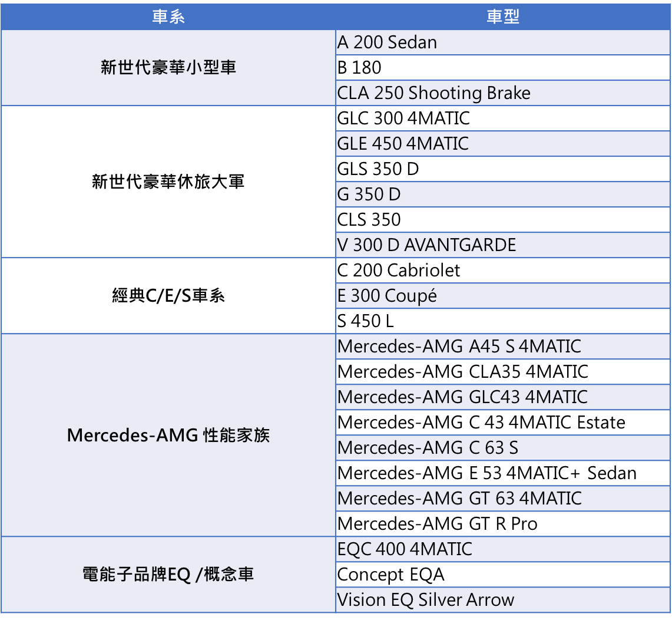Image resolution: width=672 pixels, height=620 pixels.
Task: Click the E 300 Coupé cell
Action: 503,295
